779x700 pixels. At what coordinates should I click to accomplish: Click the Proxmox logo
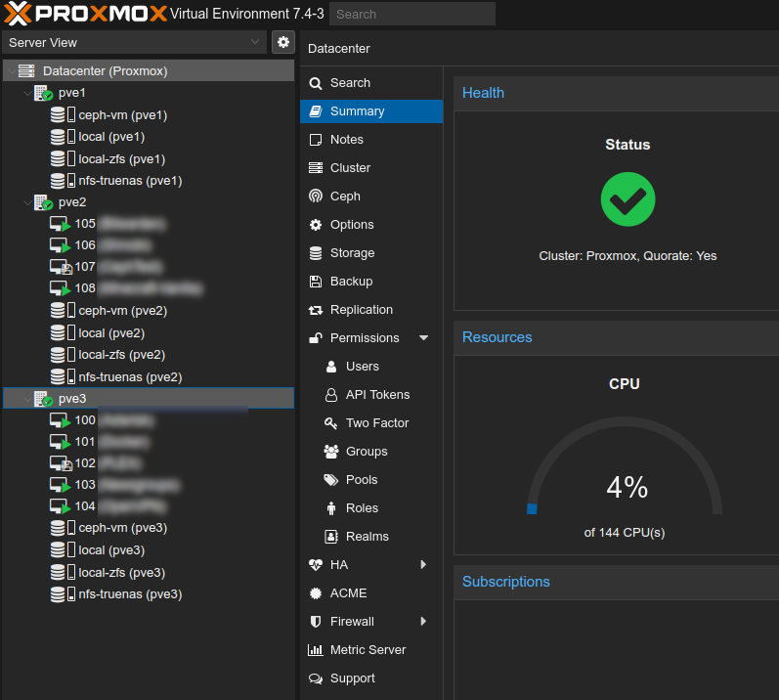pyautogui.click(x=85, y=14)
